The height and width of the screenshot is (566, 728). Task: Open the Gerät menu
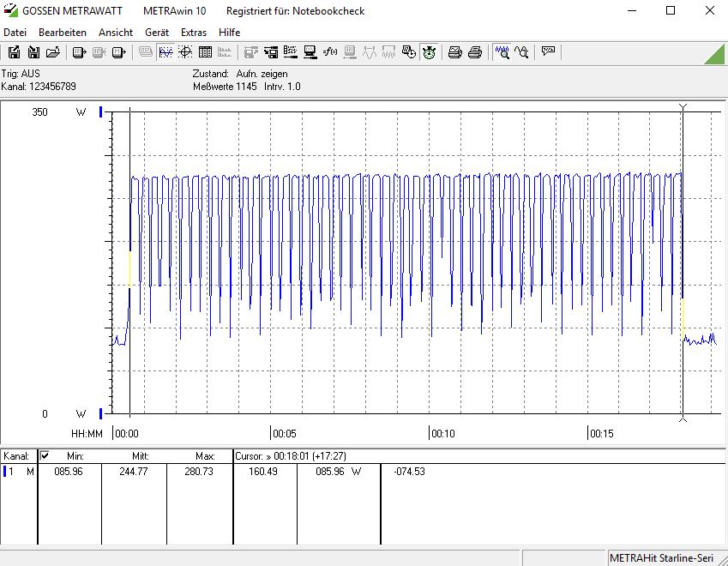click(157, 32)
